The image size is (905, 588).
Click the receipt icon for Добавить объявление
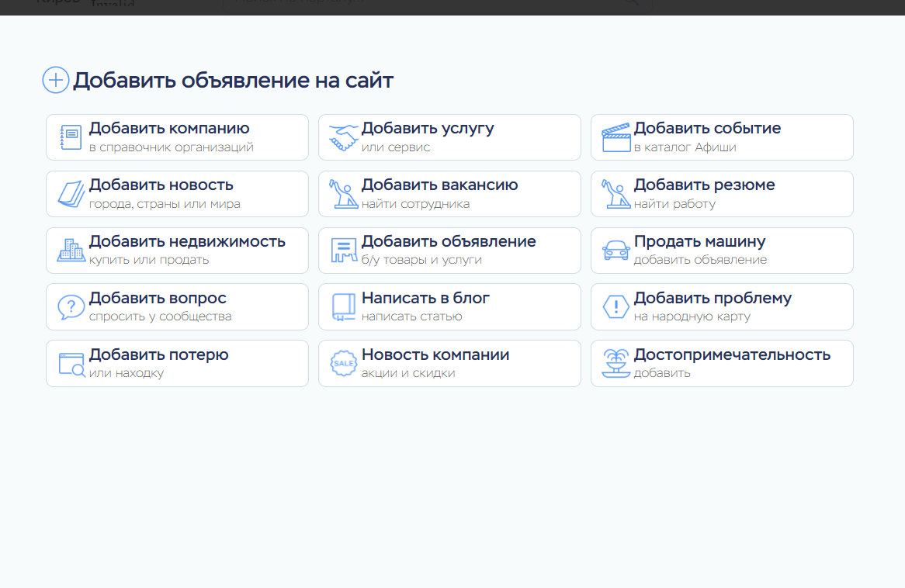pos(343,251)
